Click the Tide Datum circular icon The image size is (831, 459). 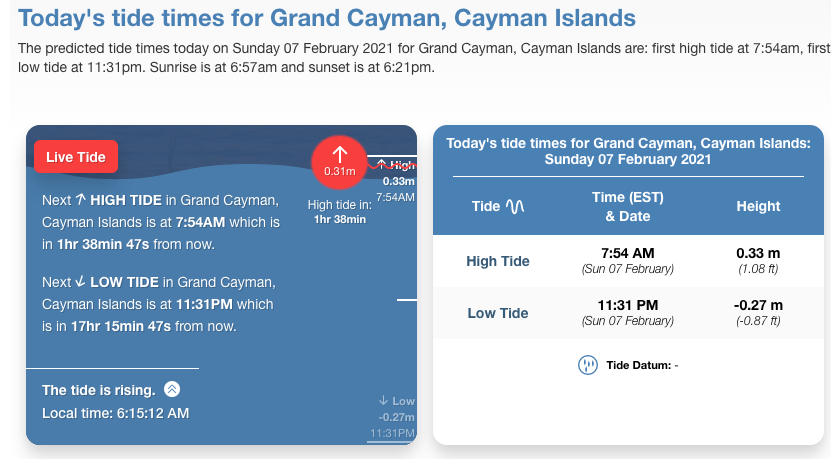[x=588, y=365]
